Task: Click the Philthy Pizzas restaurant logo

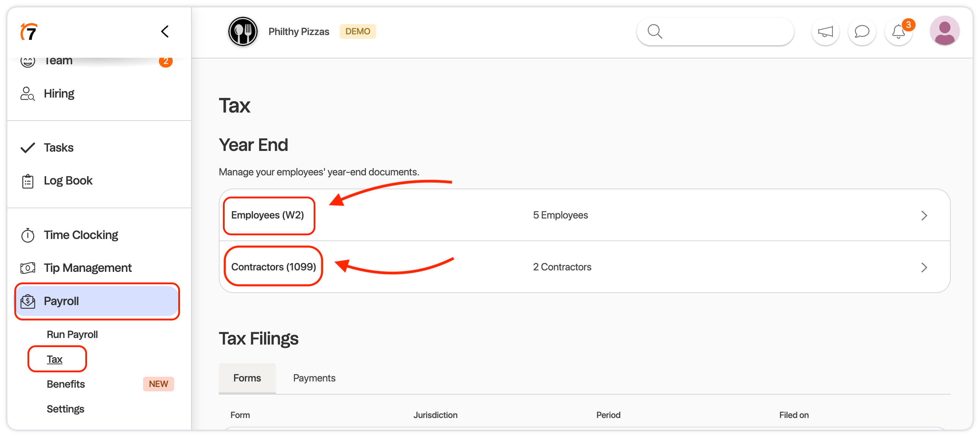Action: tap(243, 31)
